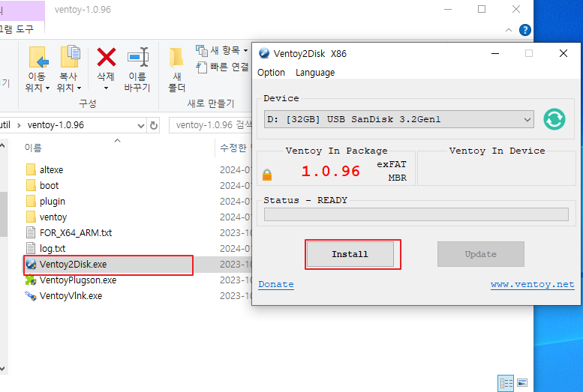
Task: Click the orange lock secure boot icon
Action: [267, 175]
